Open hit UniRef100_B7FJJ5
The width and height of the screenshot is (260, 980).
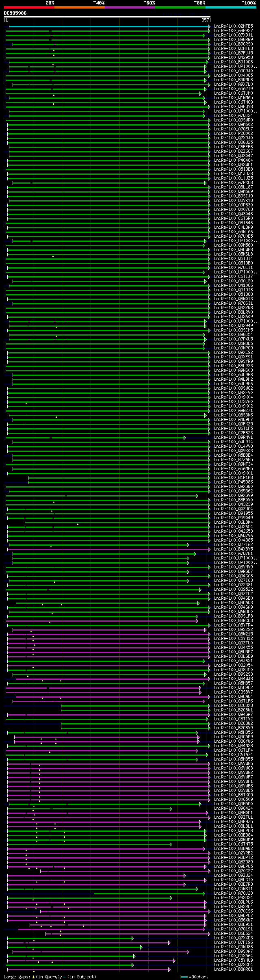[x=233, y=53]
